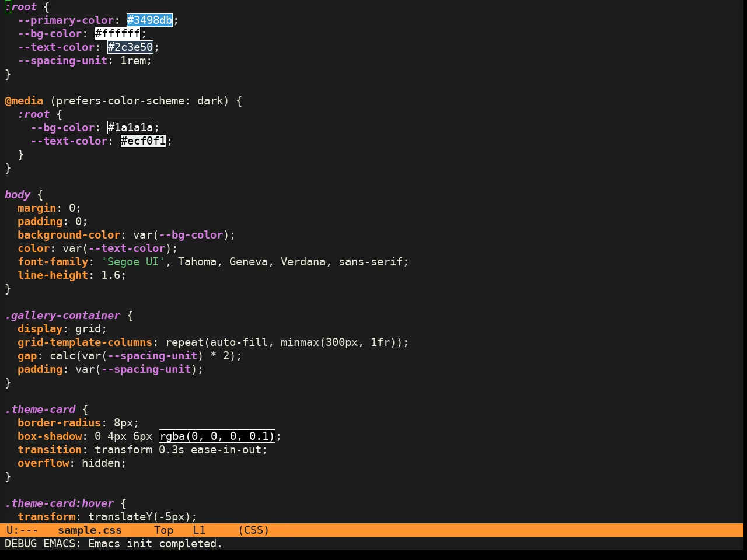Click the U:--- coding status in mode line

coord(22,530)
